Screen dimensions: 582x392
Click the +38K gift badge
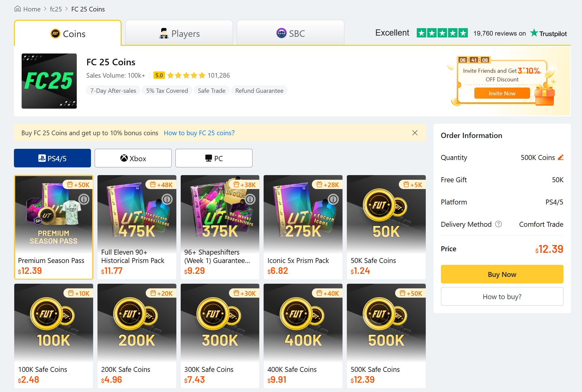click(x=244, y=185)
